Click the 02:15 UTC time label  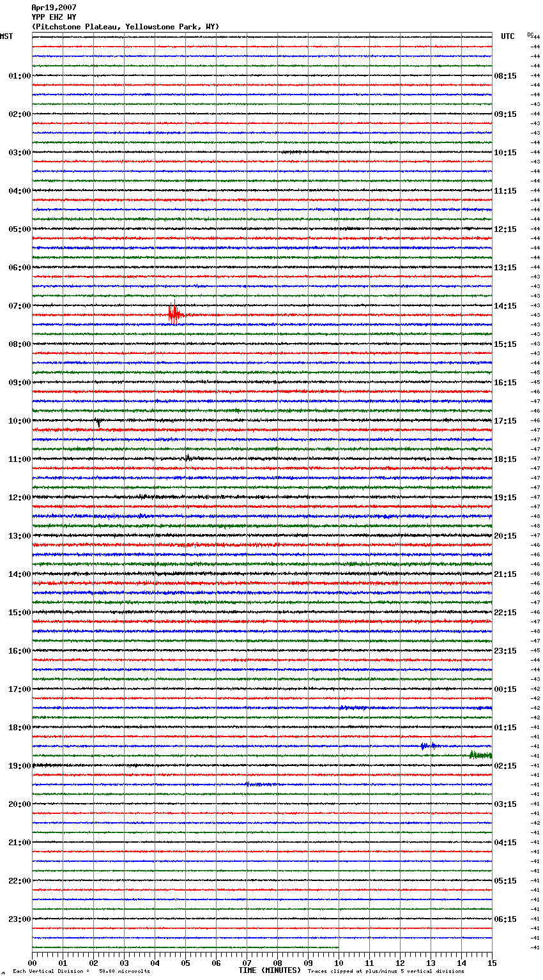coord(505,766)
